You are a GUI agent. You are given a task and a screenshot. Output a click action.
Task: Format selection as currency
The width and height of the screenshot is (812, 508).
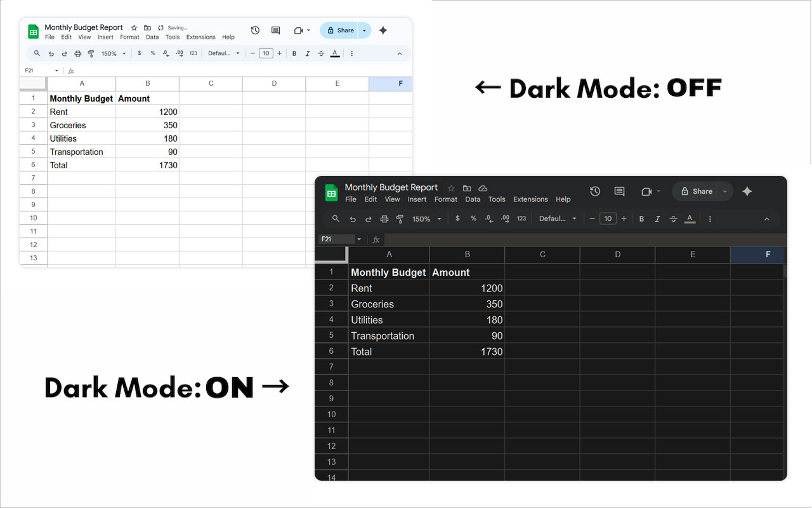click(457, 218)
